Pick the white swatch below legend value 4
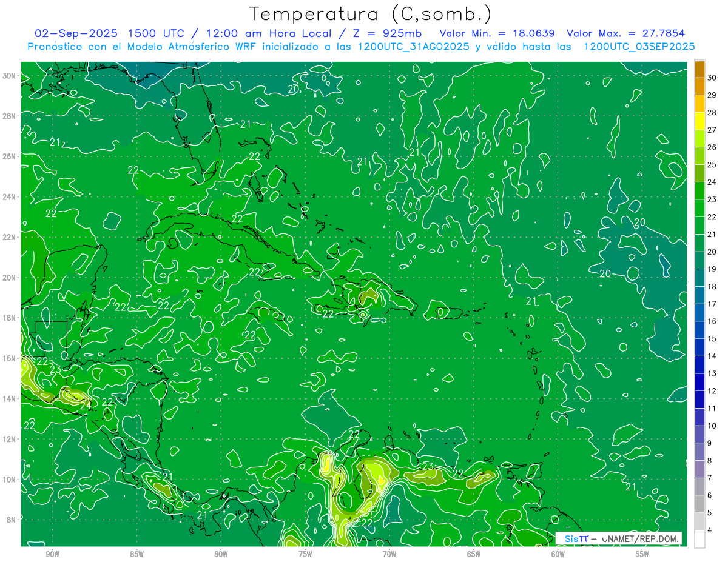This screenshot has height=562, width=728. (x=699, y=539)
